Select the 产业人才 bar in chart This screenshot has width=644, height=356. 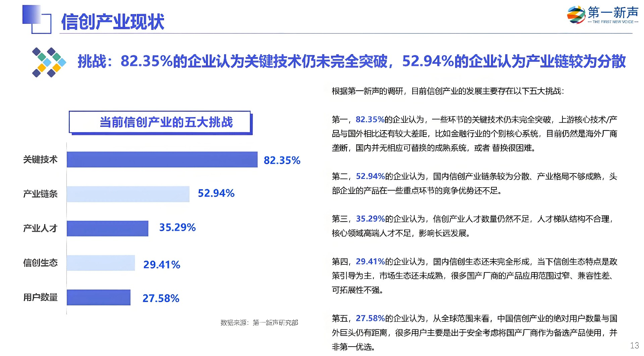click(x=107, y=228)
